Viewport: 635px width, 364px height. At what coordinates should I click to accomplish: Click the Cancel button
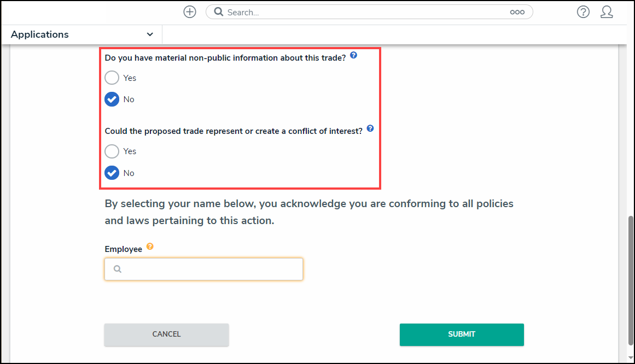point(166,334)
